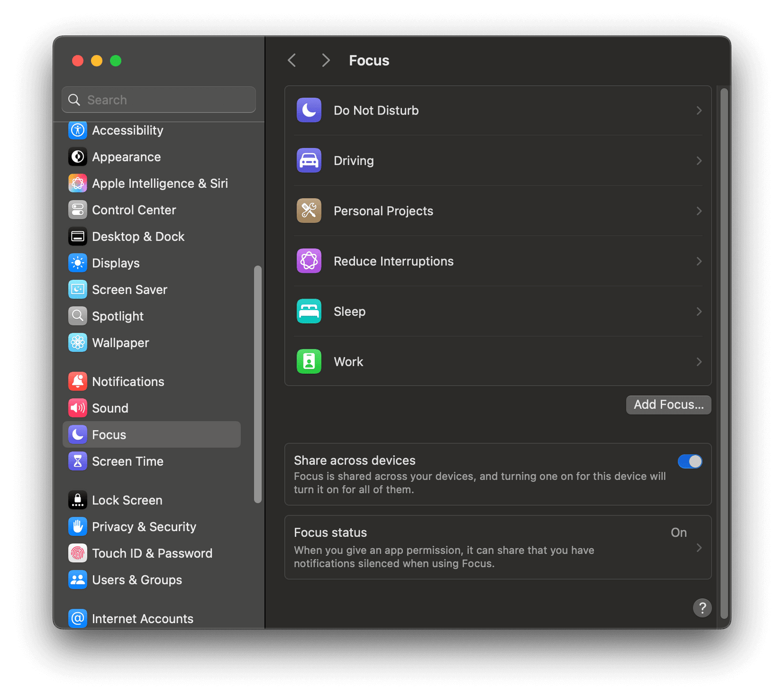784x699 pixels.
Task: Click the sidebar vertical scrollbar
Action: pyautogui.click(x=258, y=384)
